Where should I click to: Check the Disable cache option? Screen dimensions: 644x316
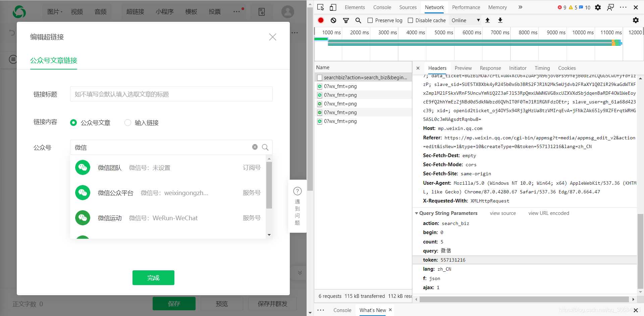(410, 20)
